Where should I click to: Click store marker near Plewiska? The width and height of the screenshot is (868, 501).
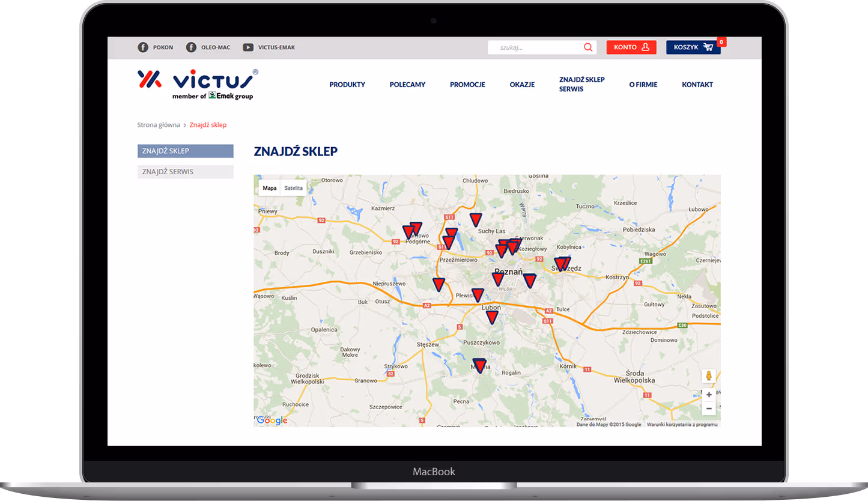(x=478, y=294)
